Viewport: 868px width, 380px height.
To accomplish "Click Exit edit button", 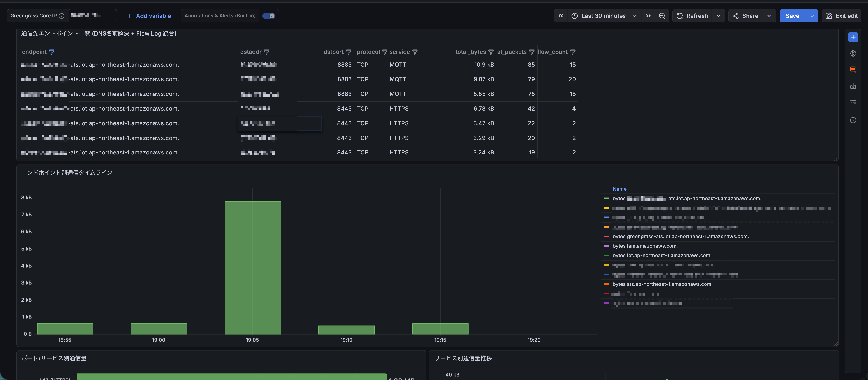I will 841,16.
